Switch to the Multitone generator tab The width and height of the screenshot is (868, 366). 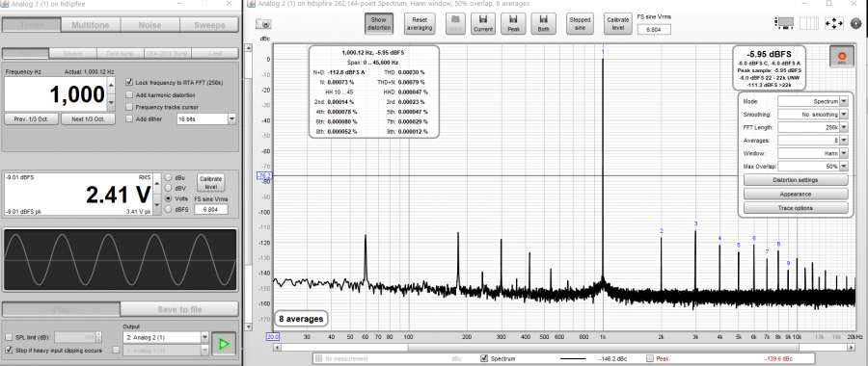point(91,25)
